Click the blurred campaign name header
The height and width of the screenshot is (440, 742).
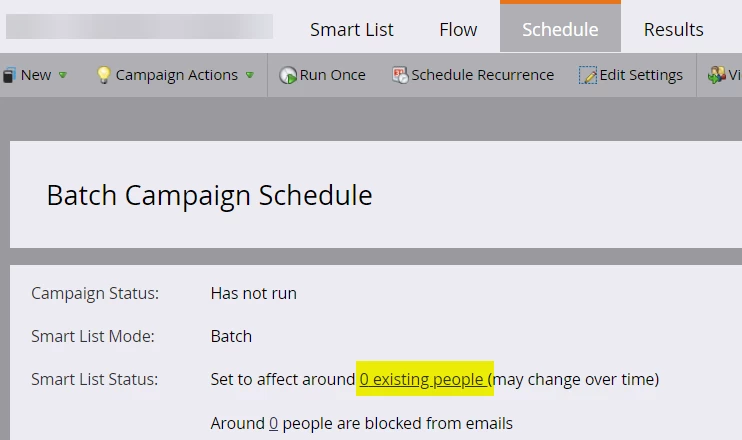pyautogui.click(x=139, y=26)
